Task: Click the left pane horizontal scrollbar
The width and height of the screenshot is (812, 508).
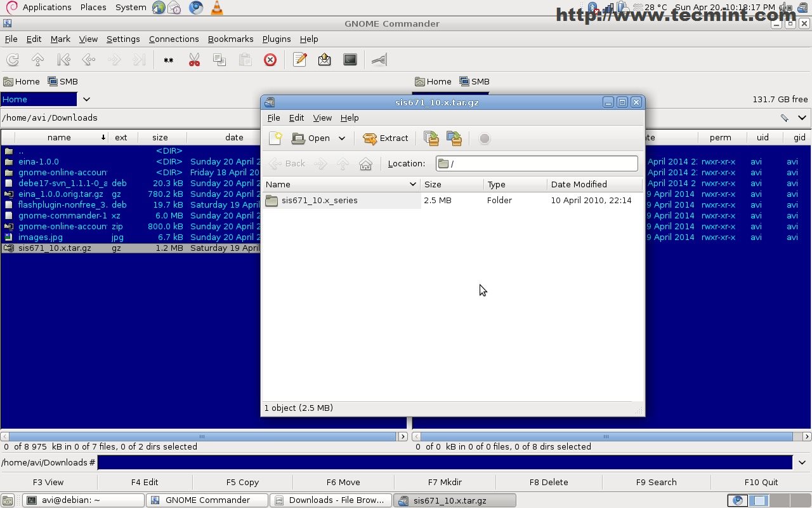Action: pos(202,436)
